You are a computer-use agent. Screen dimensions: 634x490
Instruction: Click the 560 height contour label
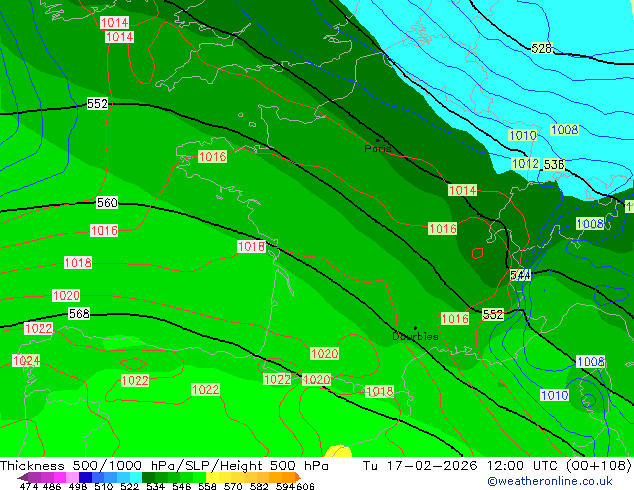pyautogui.click(x=107, y=203)
